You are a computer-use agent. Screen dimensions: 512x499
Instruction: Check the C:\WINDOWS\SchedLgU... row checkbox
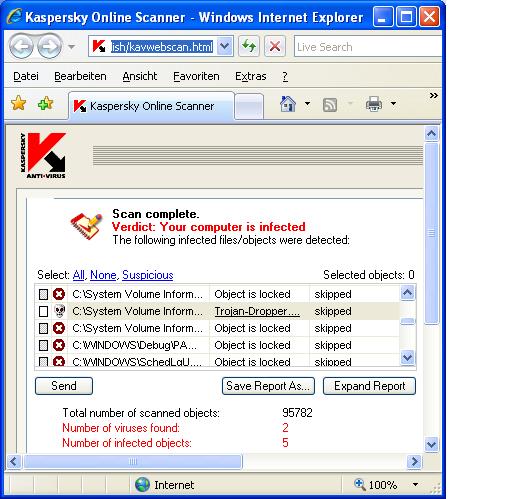[x=43, y=362]
